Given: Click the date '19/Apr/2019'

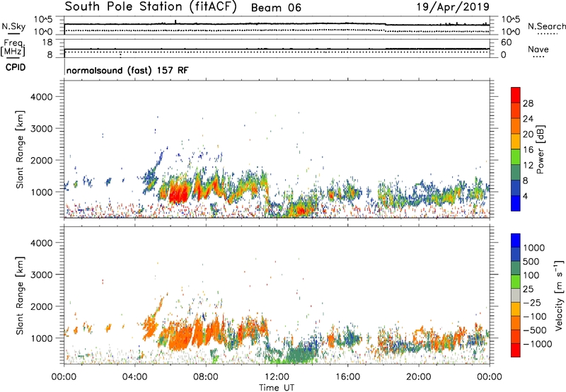Looking at the screenshot, I should [453, 7].
